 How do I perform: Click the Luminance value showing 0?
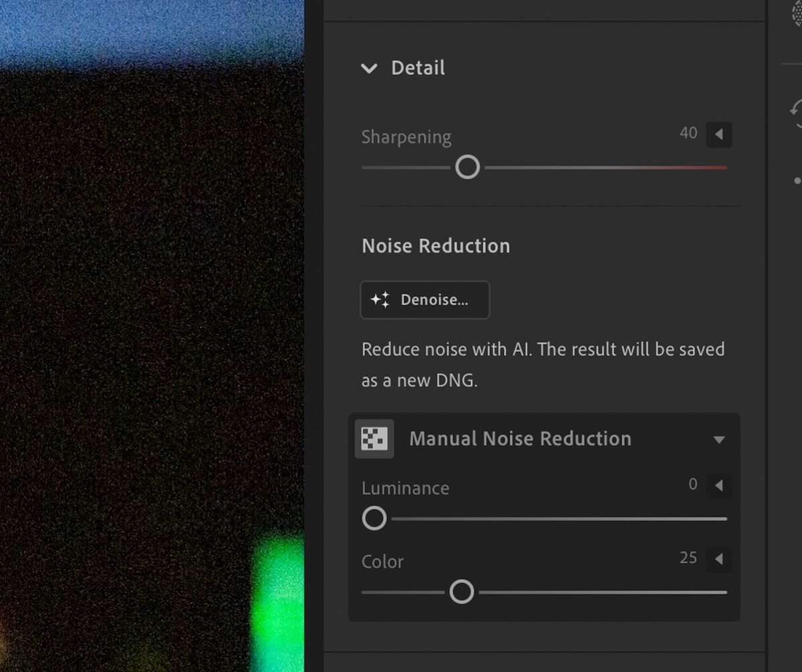693,484
